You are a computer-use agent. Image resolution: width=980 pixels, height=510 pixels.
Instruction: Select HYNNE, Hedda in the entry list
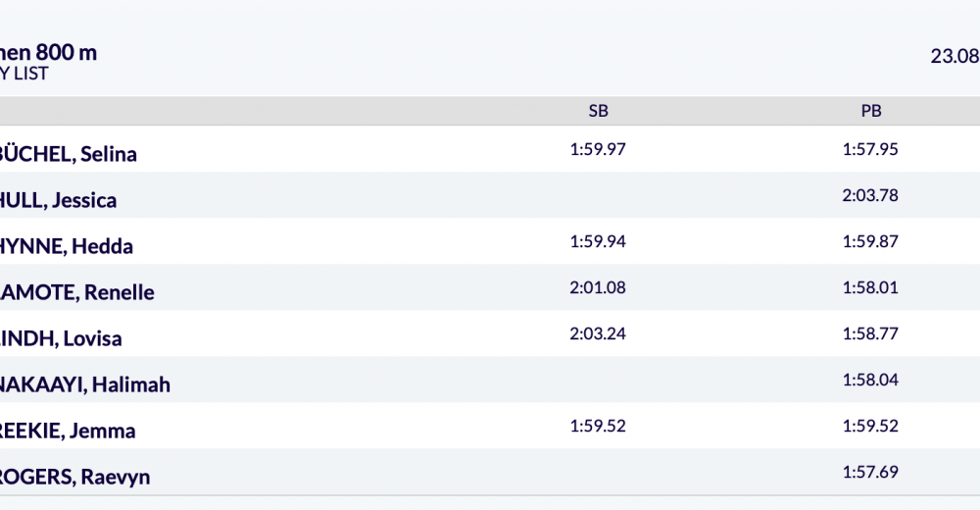tap(65, 246)
